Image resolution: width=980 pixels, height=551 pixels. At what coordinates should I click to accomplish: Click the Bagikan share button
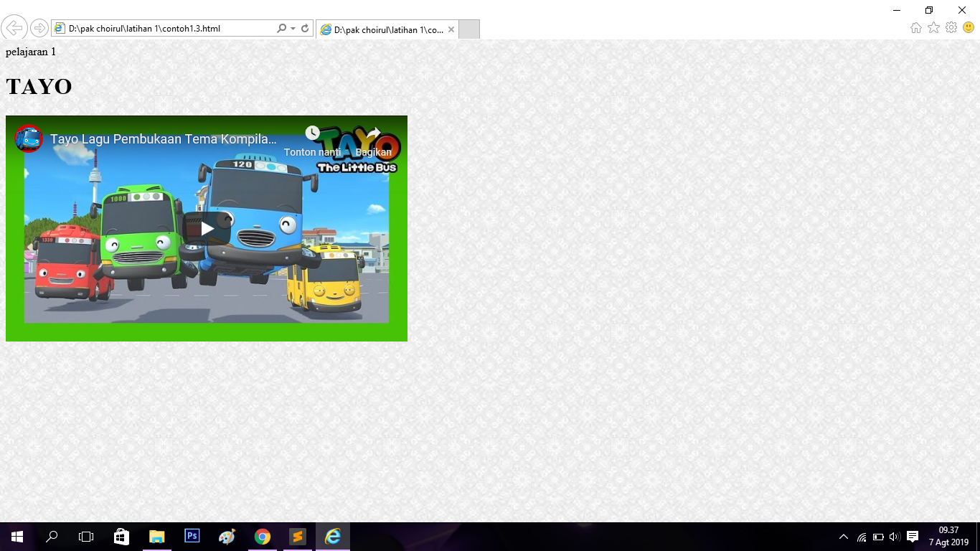tap(374, 133)
